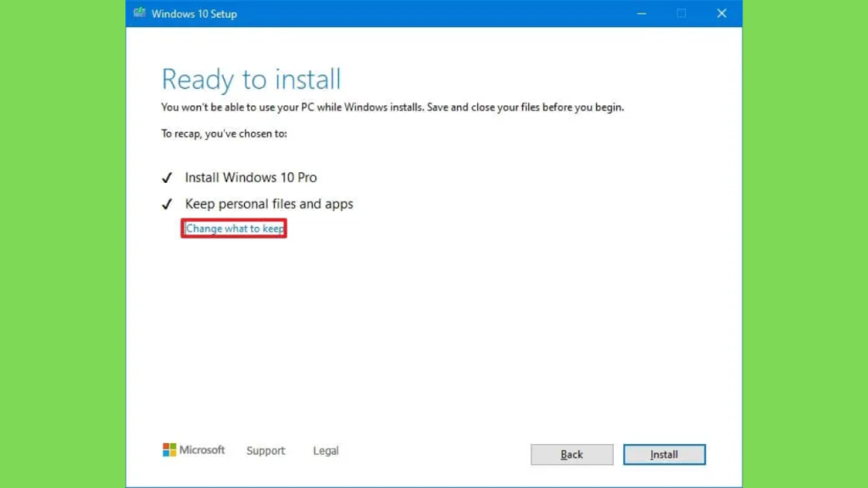
Task: Click the Microsoft wordmark text
Action: click(203, 450)
